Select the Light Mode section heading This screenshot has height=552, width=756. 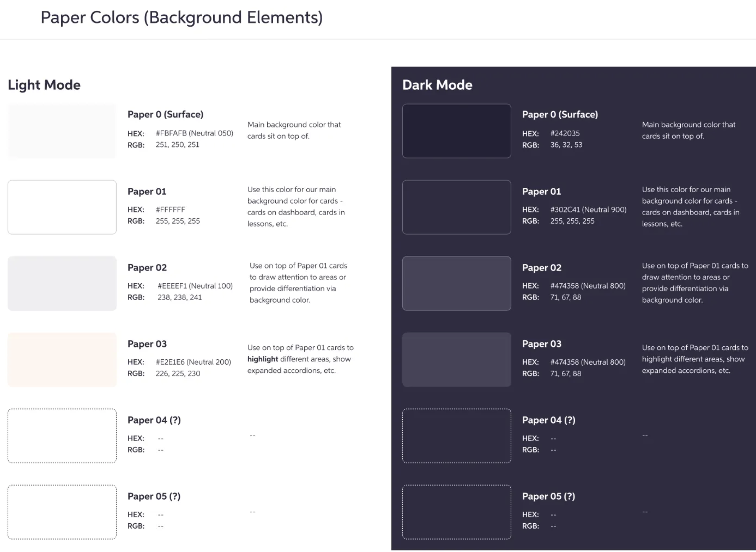pyautogui.click(x=44, y=85)
